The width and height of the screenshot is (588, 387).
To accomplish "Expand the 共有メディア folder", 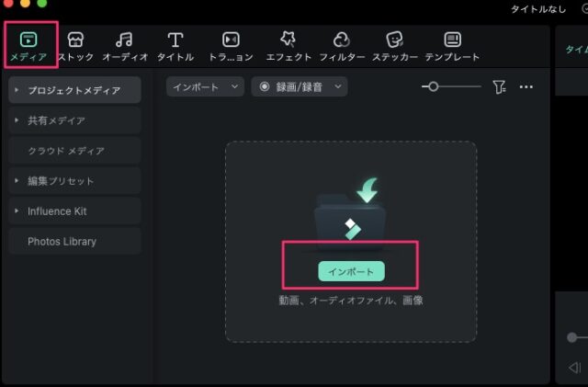I will [x=17, y=120].
